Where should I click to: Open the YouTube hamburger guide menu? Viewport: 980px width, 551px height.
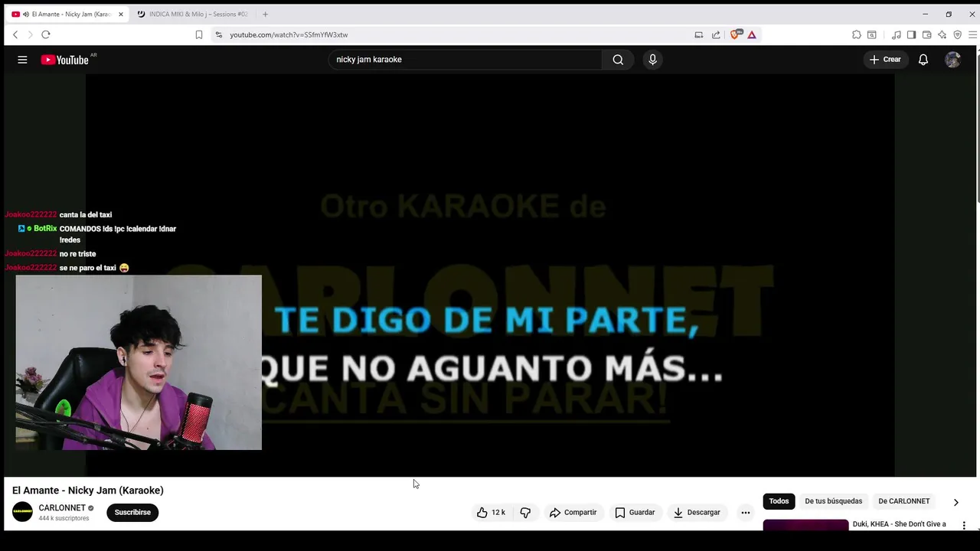(x=22, y=60)
